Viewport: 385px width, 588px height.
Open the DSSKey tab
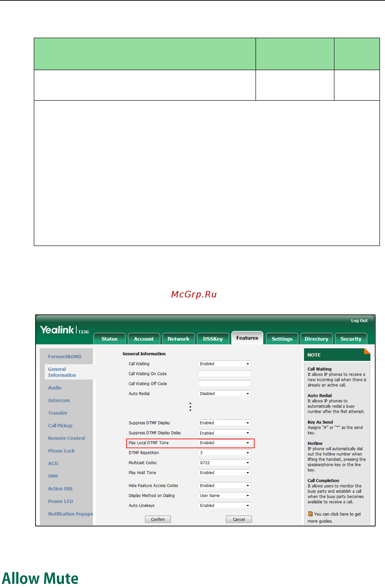(x=213, y=339)
